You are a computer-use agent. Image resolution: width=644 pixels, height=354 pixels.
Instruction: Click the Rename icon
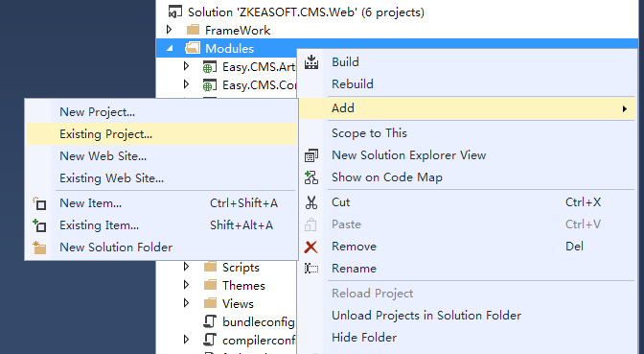[x=311, y=269]
